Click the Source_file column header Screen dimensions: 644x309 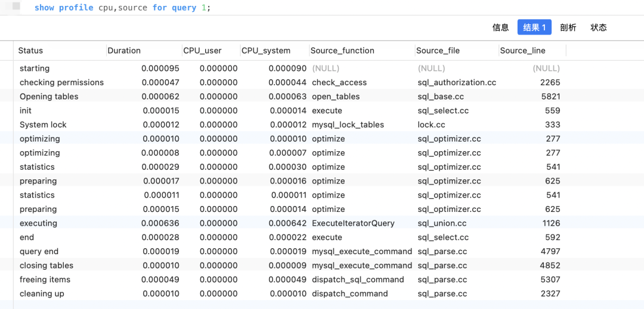tap(438, 51)
